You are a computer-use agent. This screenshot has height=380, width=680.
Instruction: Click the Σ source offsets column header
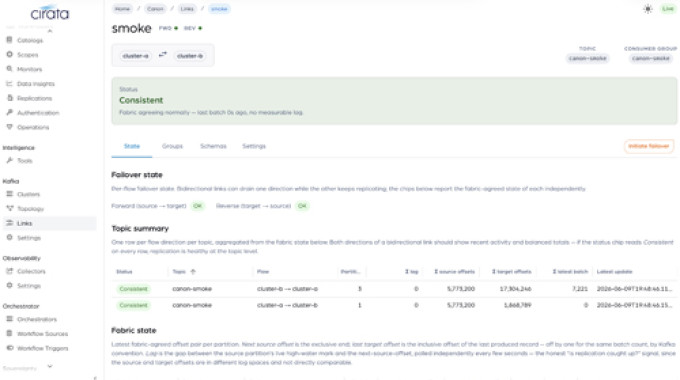(454, 272)
